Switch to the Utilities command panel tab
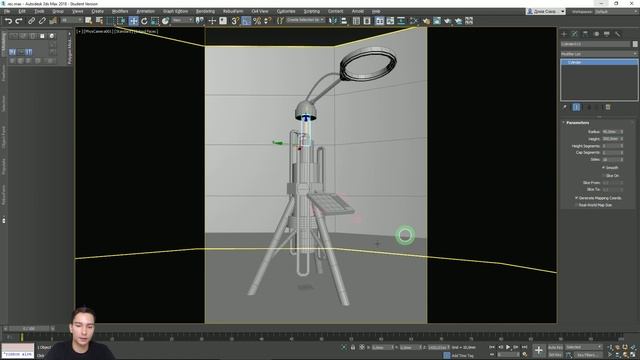 click(x=618, y=34)
